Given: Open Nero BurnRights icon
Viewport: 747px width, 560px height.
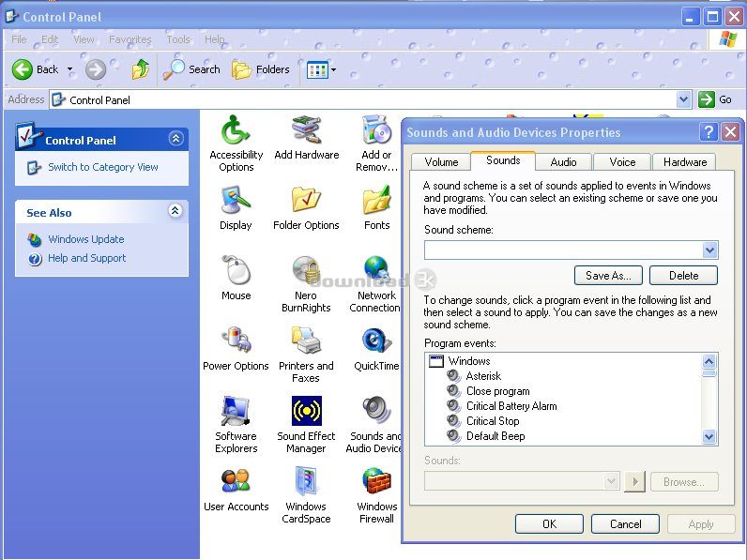Looking at the screenshot, I should point(306,284).
